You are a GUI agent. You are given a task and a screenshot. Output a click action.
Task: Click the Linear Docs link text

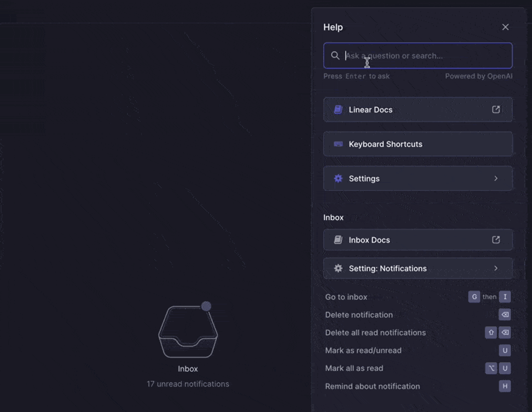(x=371, y=110)
